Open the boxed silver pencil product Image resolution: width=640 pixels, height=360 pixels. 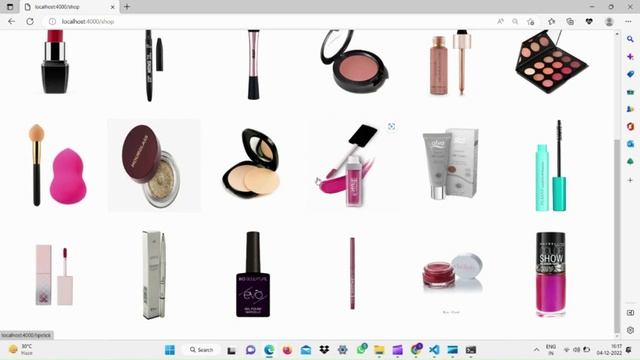coord(154,275)
